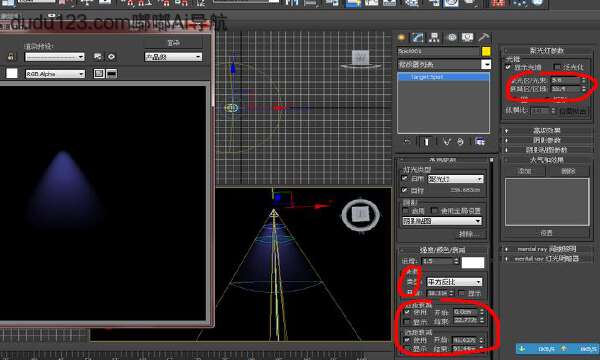The height and width of the screenshot is (360, 600).
Task: Select Target Spot in the modifier stack
Action: coord(443,77)
